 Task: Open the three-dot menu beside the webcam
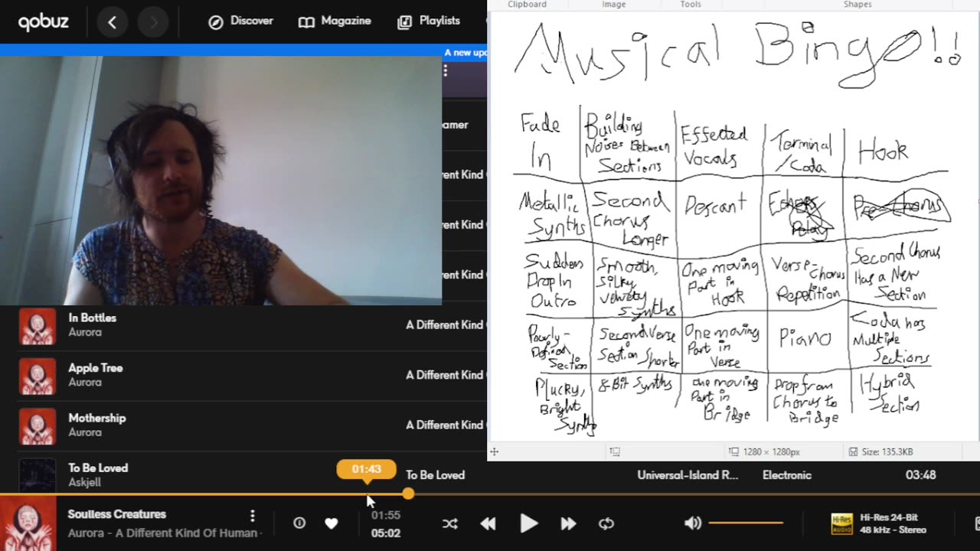[445, 70]
